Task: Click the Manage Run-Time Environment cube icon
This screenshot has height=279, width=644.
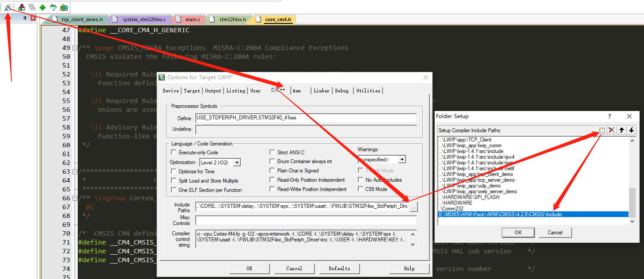Action: pos(21,7)
